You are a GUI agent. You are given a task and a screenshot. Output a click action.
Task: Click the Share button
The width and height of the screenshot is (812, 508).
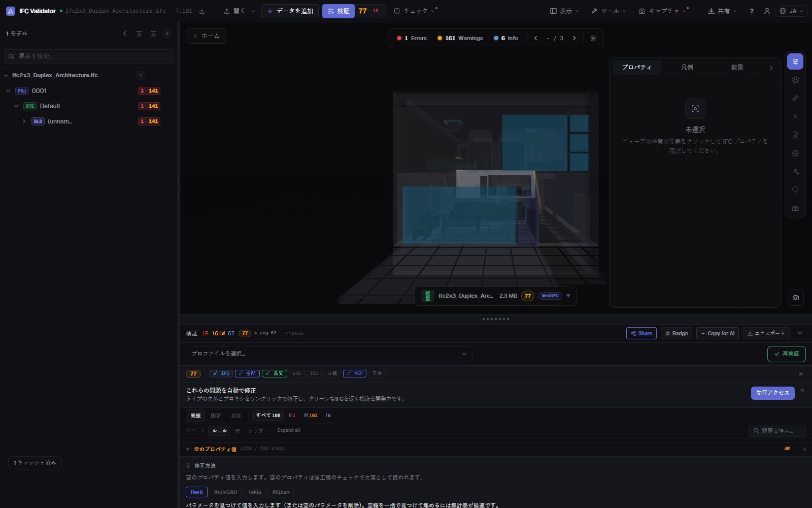point(641,333)
